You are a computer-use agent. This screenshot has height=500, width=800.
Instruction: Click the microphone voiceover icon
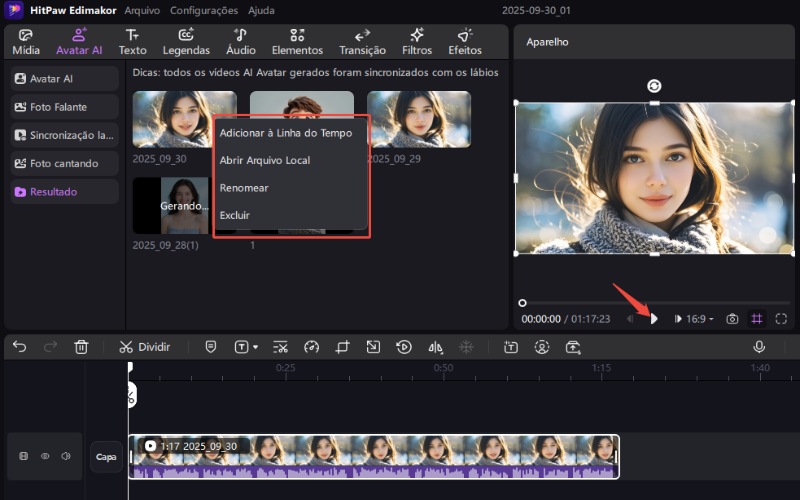click(x=759, y=347)
